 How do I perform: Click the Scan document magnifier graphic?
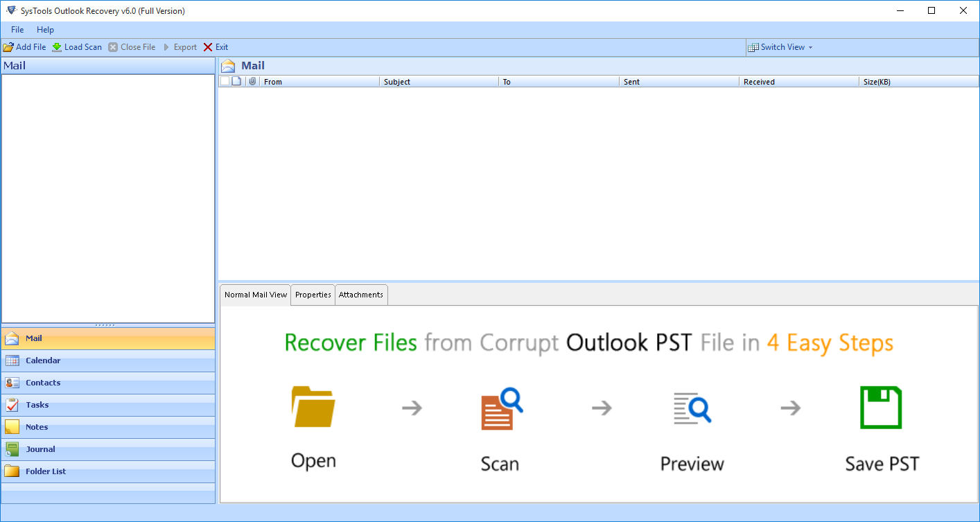click(502, 409)
